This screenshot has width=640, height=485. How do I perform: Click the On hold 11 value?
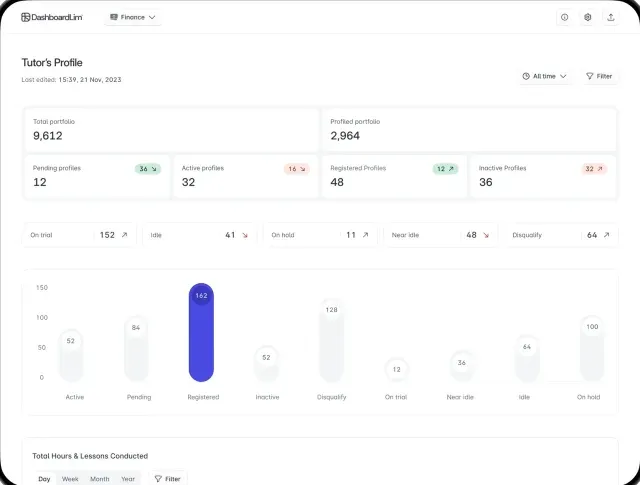(351, 235)
